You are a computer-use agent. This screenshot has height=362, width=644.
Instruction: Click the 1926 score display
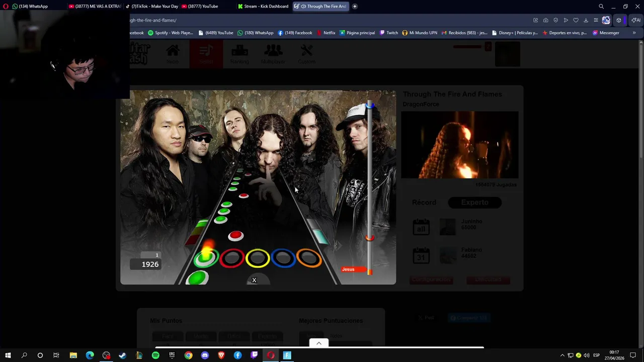point(145,264)
